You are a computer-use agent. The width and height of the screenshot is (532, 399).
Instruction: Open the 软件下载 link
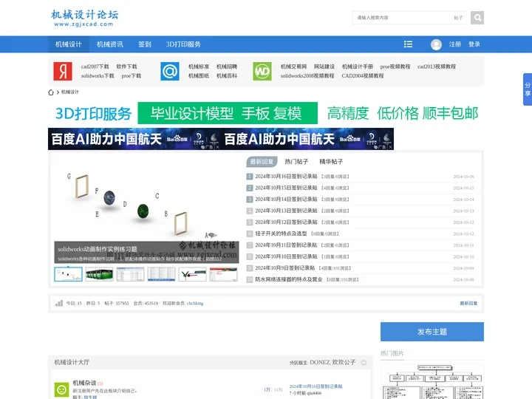(x=126, y=66)
